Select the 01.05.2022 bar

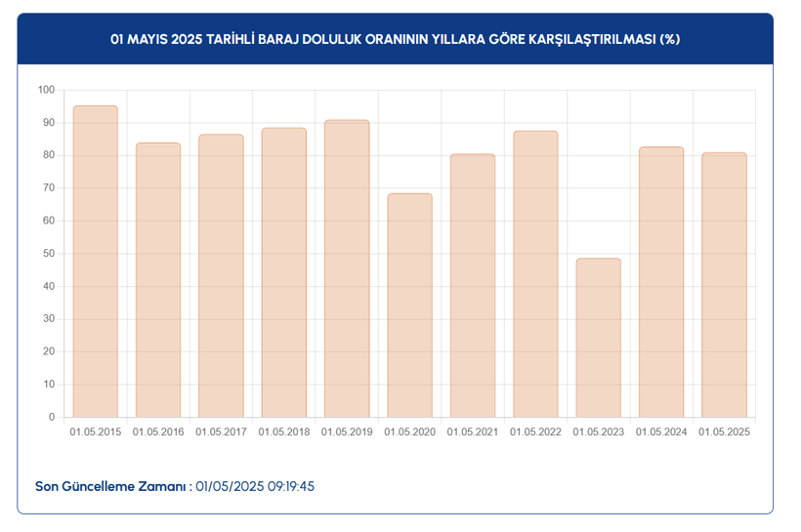click(535, 274)
